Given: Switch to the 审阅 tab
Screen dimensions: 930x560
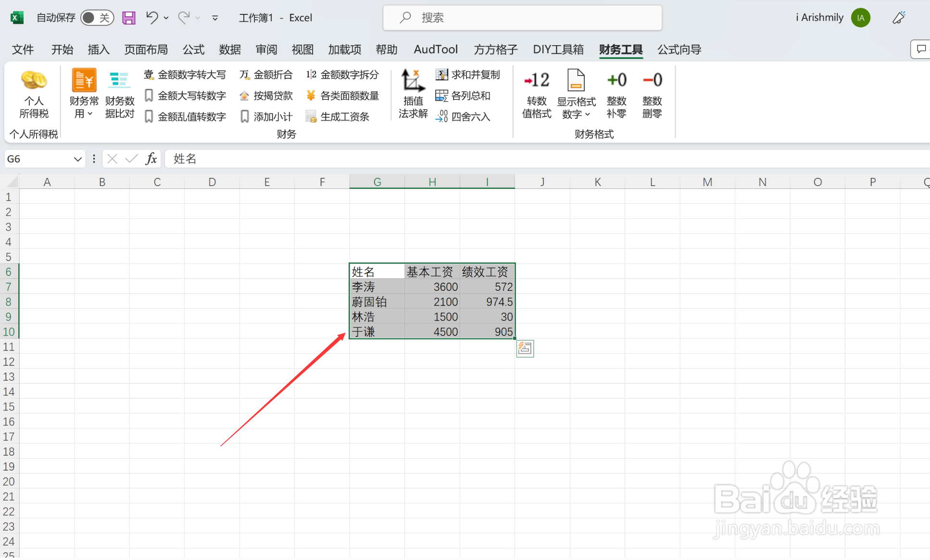Looking at the screenshot, I should coord(266,50).
